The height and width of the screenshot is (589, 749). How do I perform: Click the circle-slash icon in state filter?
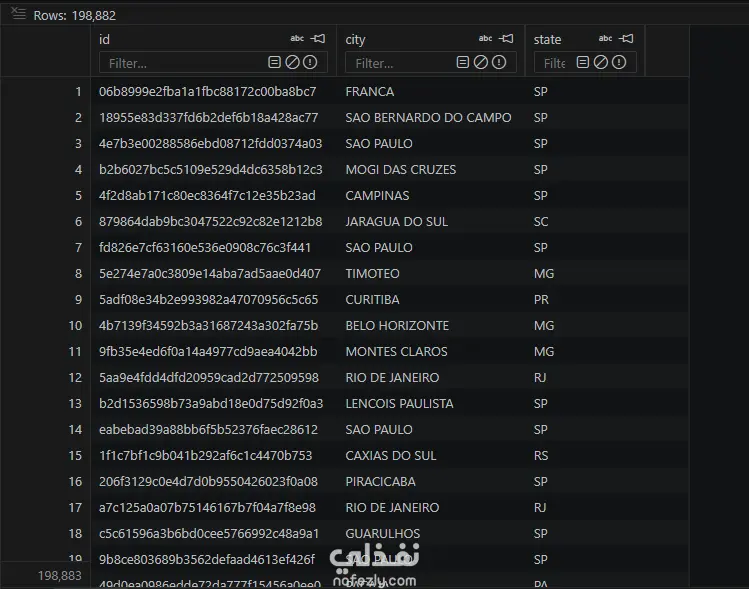(x=600, y=62)
